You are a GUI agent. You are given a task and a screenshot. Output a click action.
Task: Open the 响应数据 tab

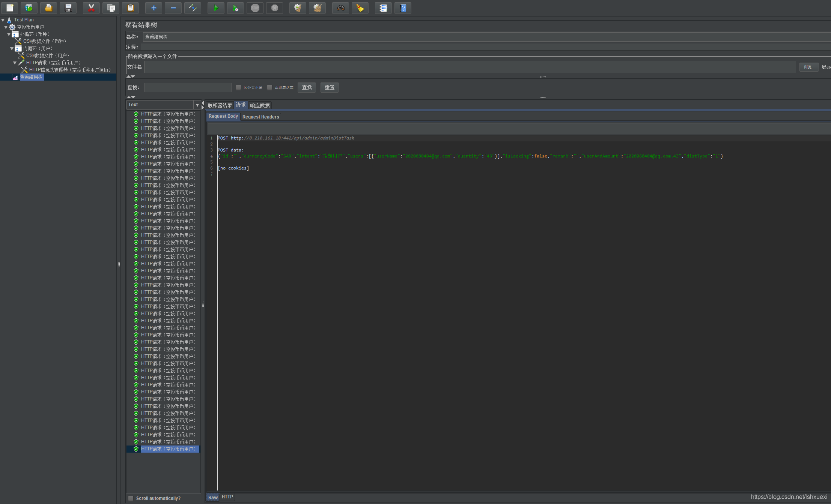260,105
